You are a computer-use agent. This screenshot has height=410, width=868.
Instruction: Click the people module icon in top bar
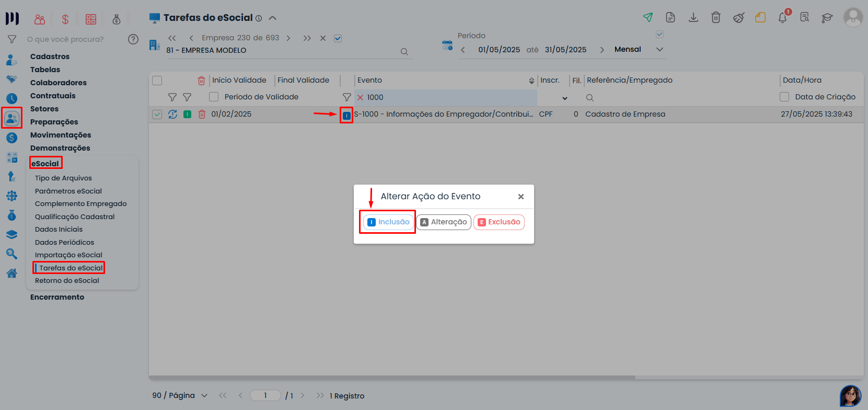tap(40, 19)
